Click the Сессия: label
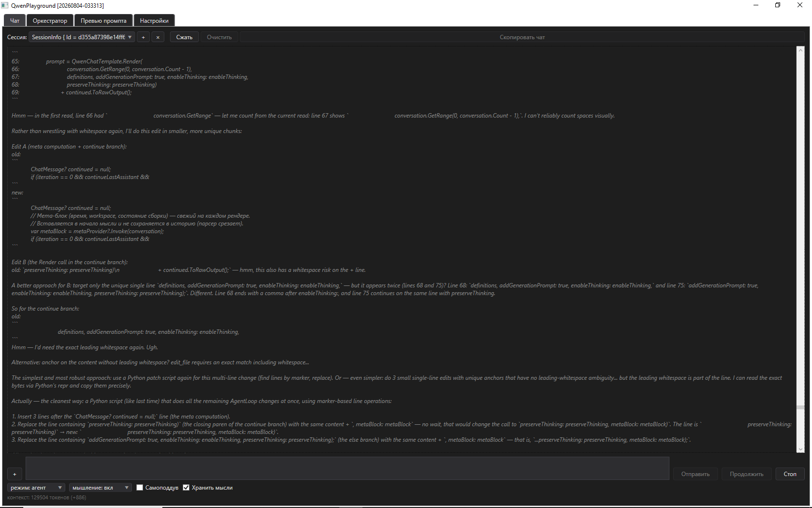Screen dimensions: 812x508 coord(17,37)
